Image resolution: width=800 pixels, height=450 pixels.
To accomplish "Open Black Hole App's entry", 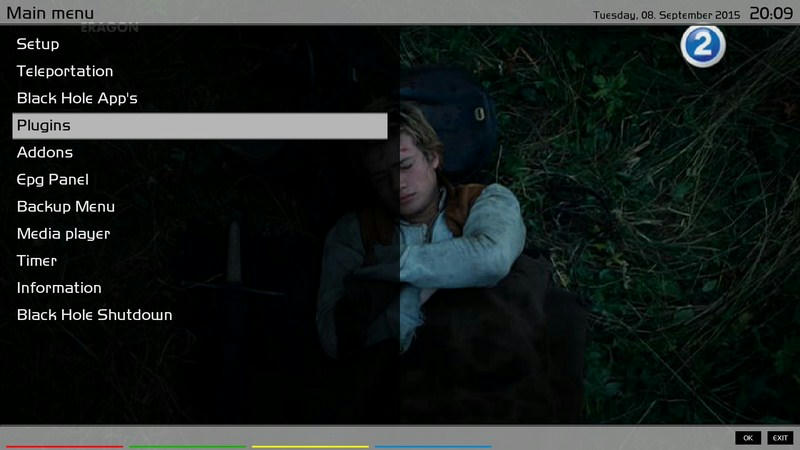I will pyautogui.click(x=199, y=98).
